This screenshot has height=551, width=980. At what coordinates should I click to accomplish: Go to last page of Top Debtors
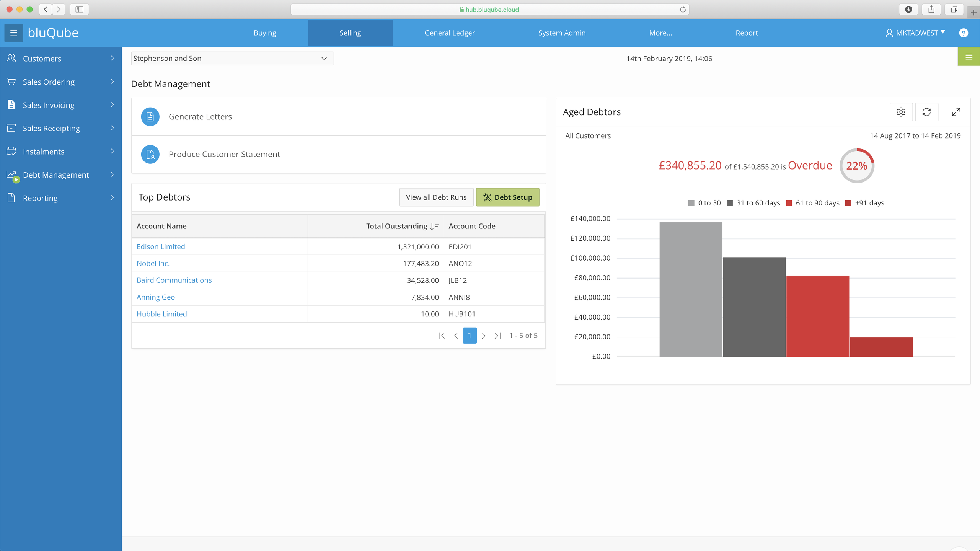(x=497, y=336)
